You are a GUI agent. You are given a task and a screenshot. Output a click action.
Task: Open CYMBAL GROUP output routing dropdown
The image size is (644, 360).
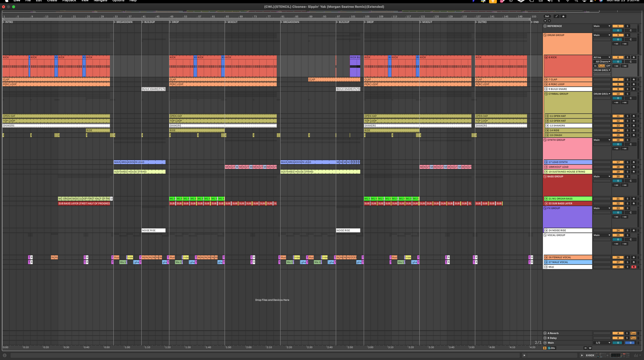[602, 94]
